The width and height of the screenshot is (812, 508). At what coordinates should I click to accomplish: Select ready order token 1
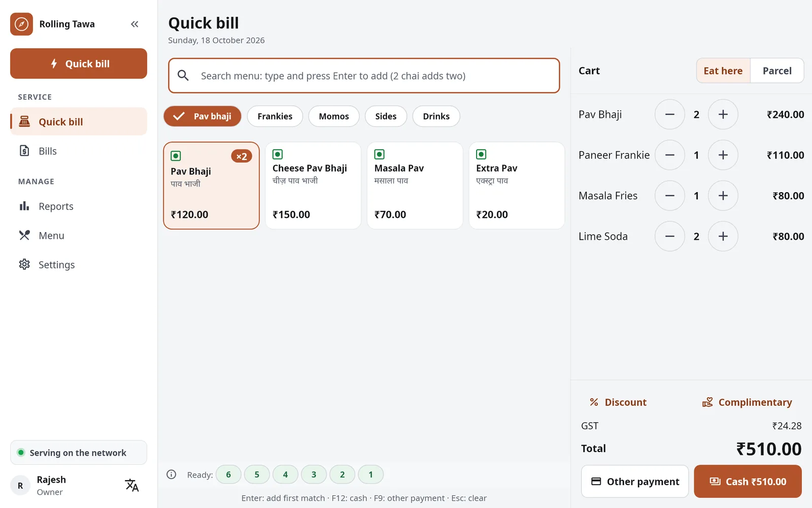tap(370, 474)
